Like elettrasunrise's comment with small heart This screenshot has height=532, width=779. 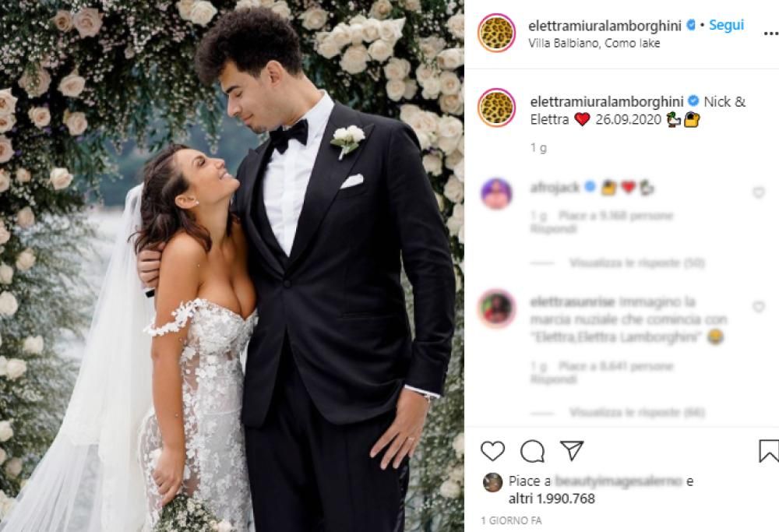758,307
